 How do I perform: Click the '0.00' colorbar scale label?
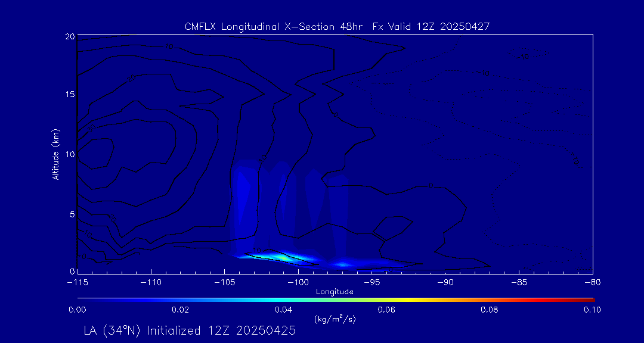[x=77, y=310]
